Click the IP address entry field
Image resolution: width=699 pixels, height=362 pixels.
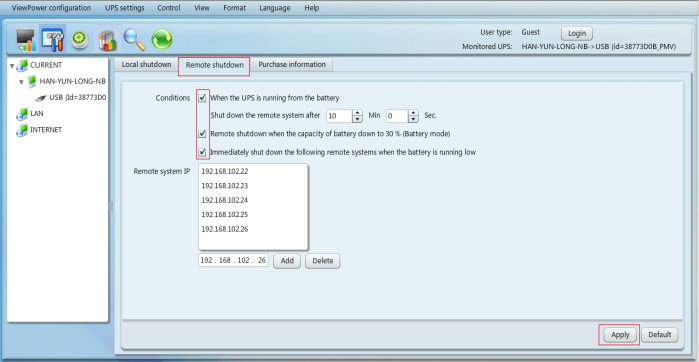point(234,261)
